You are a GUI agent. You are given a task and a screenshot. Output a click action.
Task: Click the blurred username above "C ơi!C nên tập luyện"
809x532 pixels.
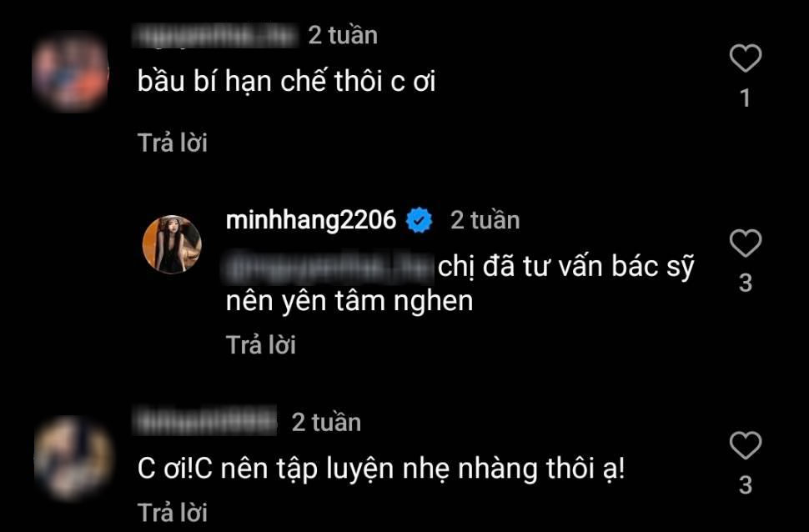[206, 422]
